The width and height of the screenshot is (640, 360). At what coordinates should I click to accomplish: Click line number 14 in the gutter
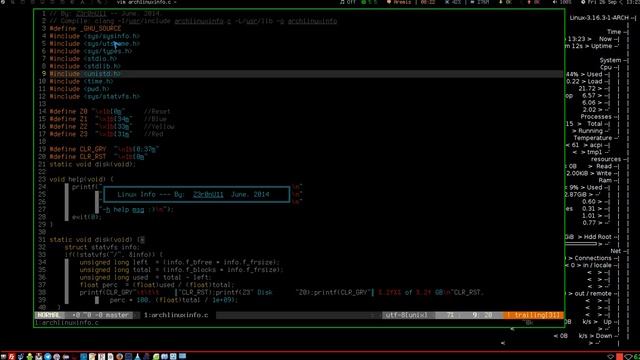pos(42,111)
